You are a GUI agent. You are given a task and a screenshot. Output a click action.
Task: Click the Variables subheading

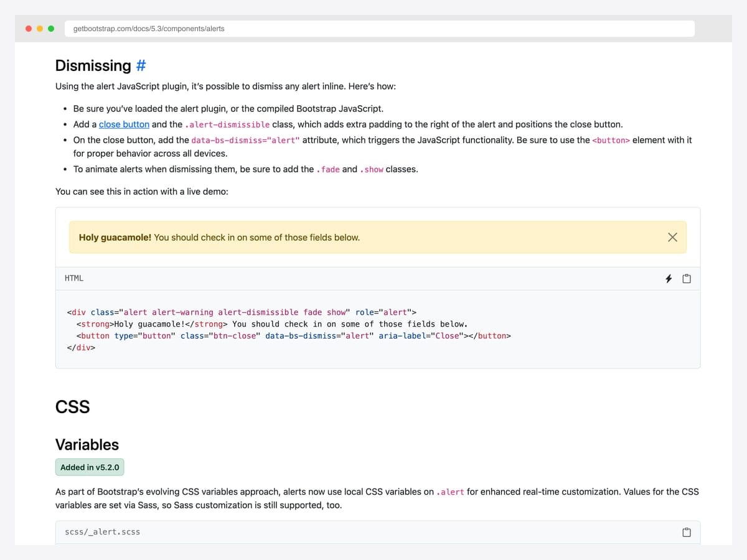[x=87, y=444]
